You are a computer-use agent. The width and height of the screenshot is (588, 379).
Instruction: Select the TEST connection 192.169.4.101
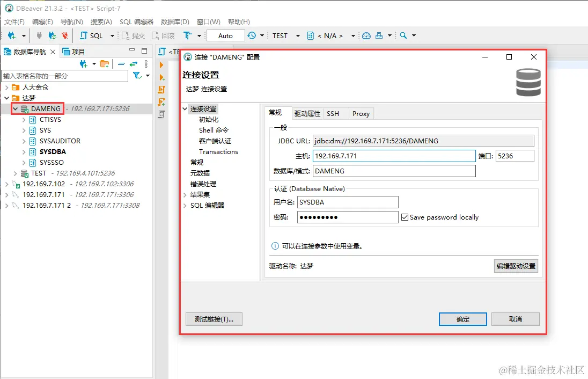[39, 173]
